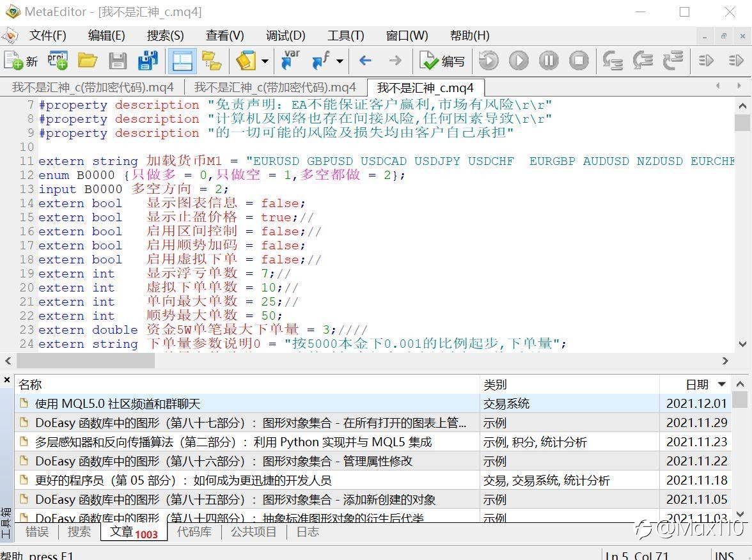The image size is (752, 560).
Task: Click the code editor horizontal scrollbar thumb
Action: click(x=86, y=361)
